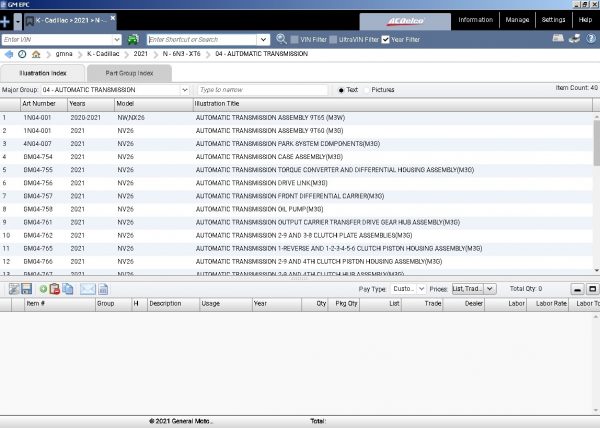This screenshot has width=600, height=428.
Task: Expand the shortcut search dropdown arrow
Action: 263,39
